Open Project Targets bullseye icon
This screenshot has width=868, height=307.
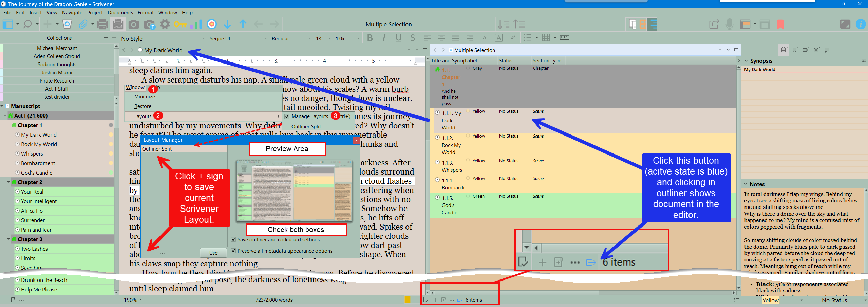point(212,24)
